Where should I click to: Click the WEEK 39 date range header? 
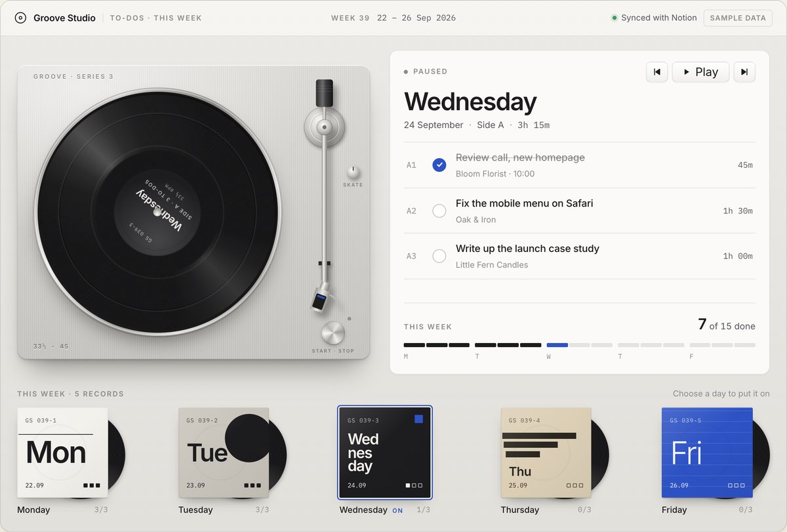pos(393,18)
